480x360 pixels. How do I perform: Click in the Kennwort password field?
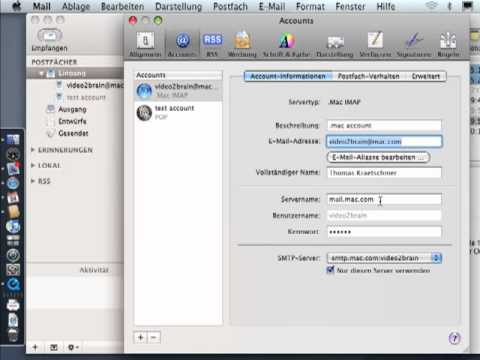(x=384, y=232)
